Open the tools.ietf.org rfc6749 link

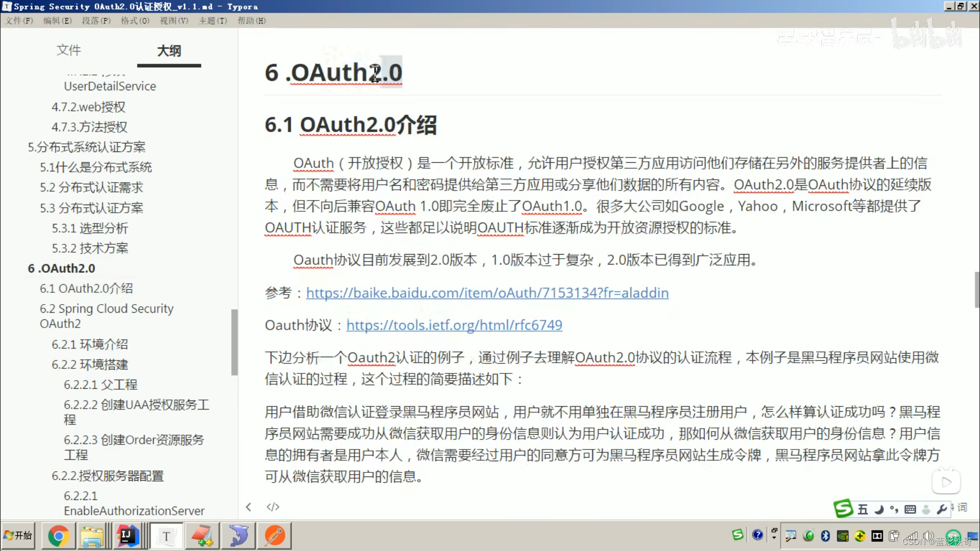[x=454, y=325]
